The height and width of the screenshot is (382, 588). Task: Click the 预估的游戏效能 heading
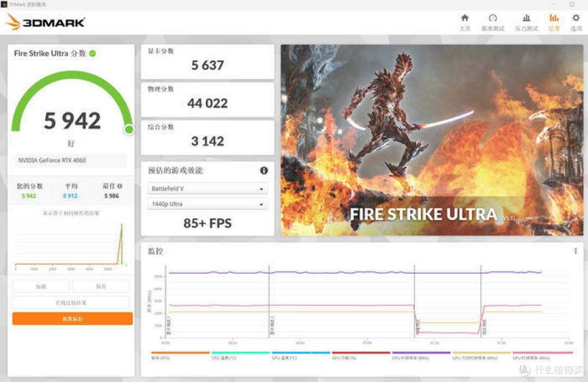point(175,170)
